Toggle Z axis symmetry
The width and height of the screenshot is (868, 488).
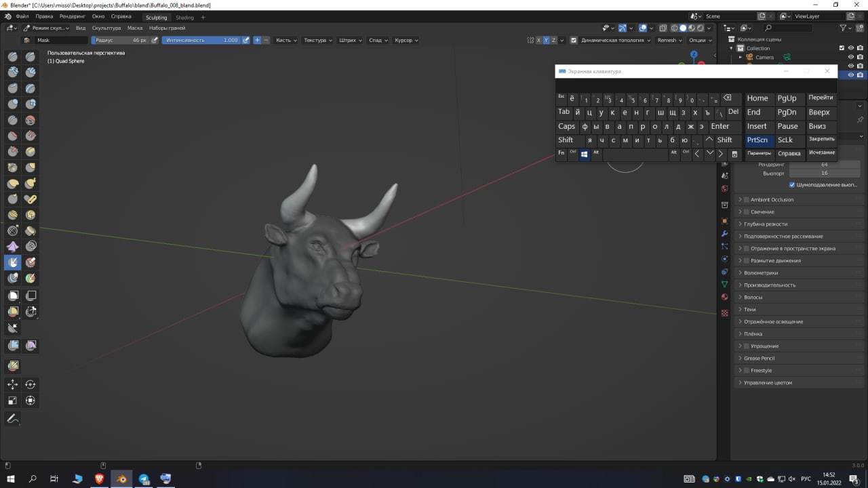click(554, 40)
